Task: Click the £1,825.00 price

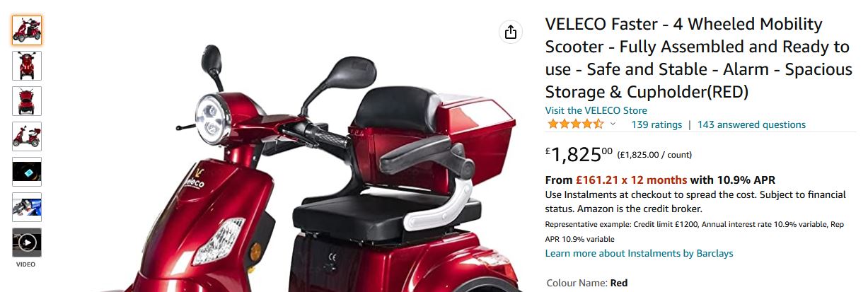Action: 579,153
